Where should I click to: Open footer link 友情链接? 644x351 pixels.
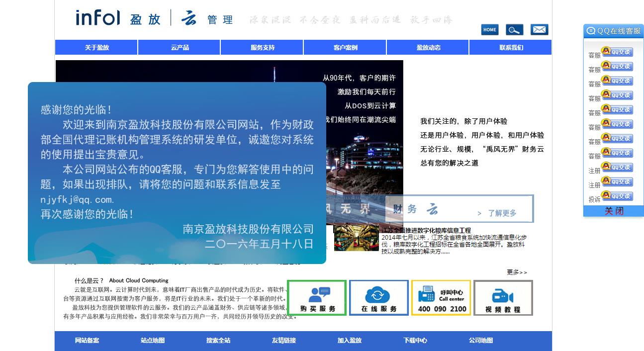[284, 341]
